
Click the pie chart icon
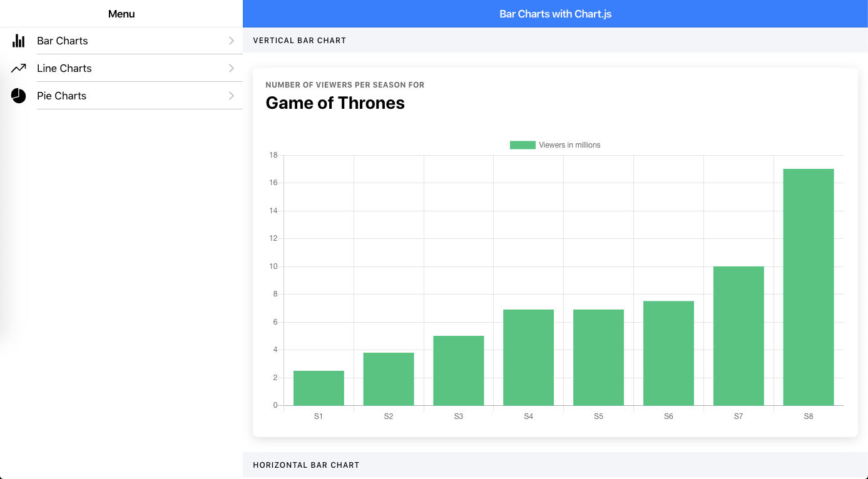pyautogui.click(x=19, y=96)
